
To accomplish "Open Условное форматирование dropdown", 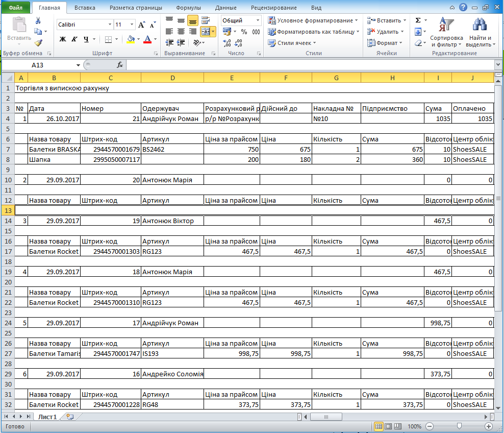I will coord(313,20).
